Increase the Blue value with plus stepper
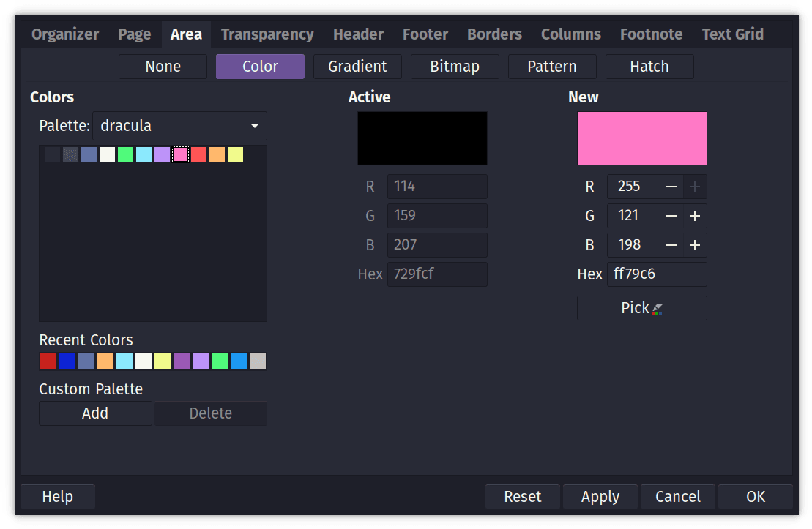Screen dimensions: 812x529 tap(694, 244)
